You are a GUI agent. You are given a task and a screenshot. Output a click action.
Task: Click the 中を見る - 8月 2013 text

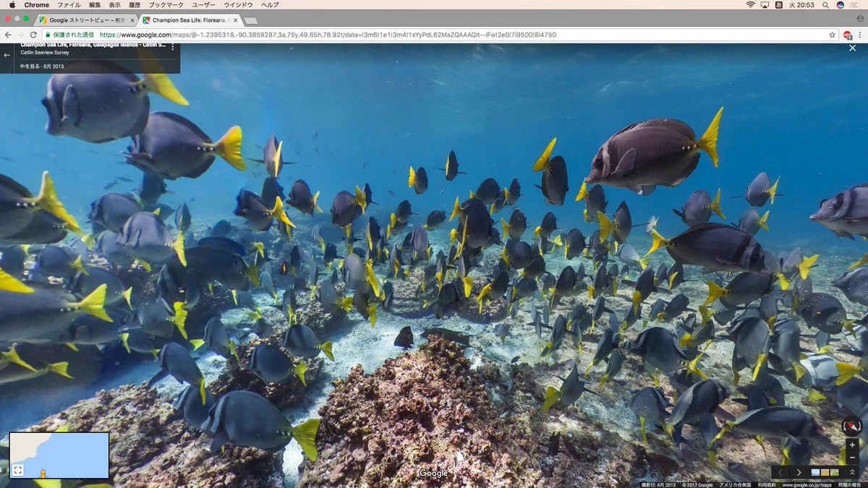click(42, 66)
